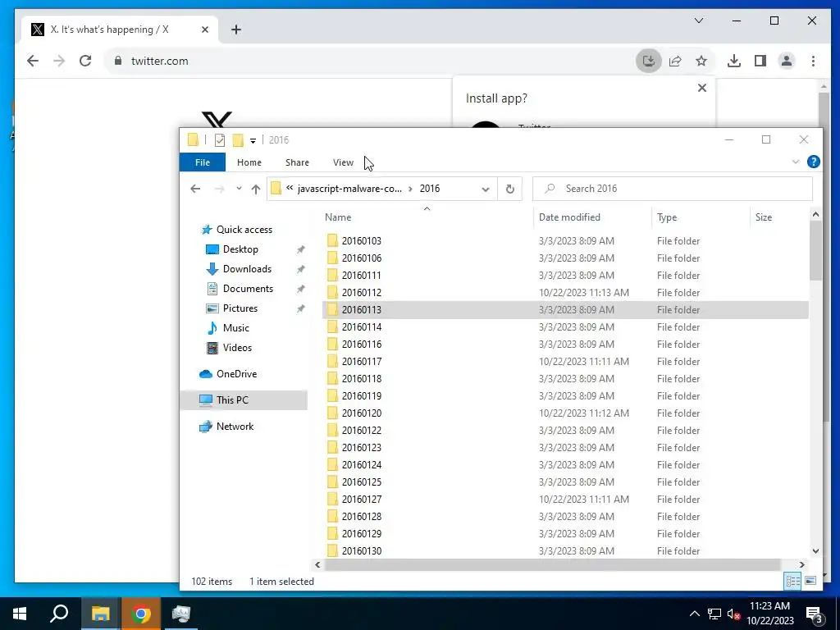Close the X tab in Chrome
Image resolution: width=840 pixels, height=630 pixels.
[204, 30]
